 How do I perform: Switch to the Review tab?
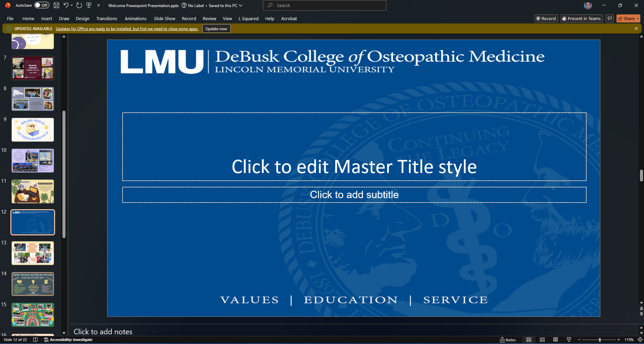(210, 18)
